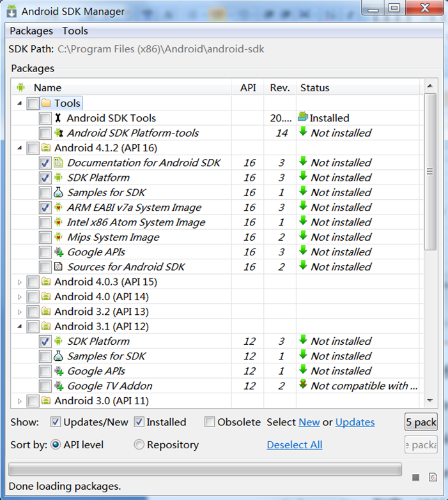The width and height of the screenshot is (448, 500).
Task: Enable the Obsolete show filter
Action: click(210, 422)
